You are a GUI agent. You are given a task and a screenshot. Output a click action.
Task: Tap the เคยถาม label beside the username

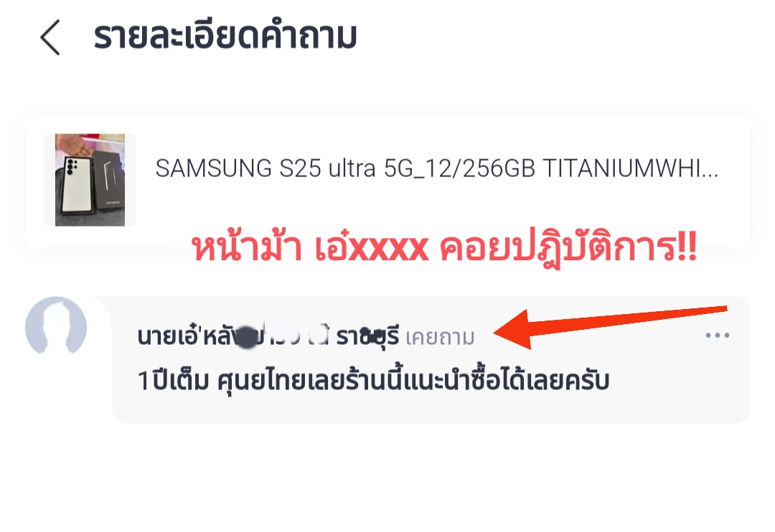[440, 338]
